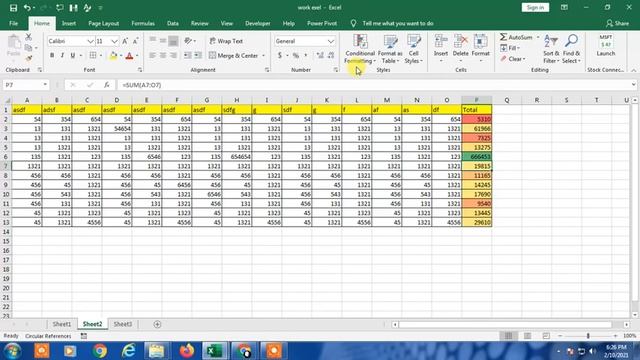Decrease the font size

[135, 41]
